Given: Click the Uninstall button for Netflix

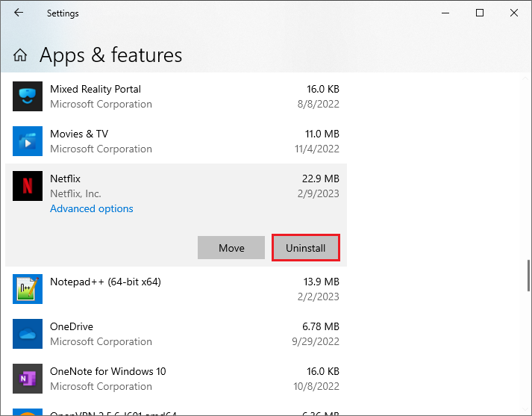Looking at the screenshot, I should [x=305, y=247].
